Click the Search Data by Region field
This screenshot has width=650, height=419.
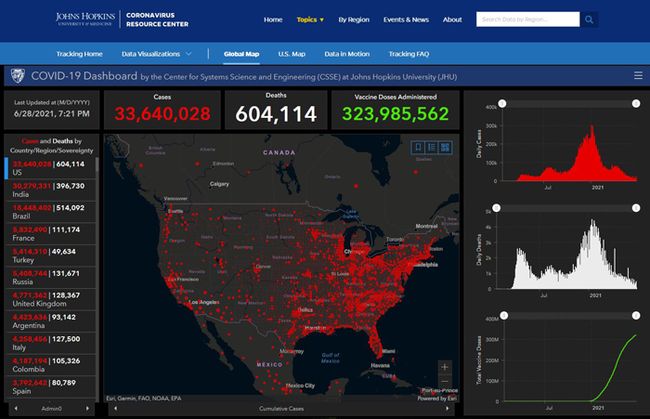pyautogui.click(x=527, y=19)
